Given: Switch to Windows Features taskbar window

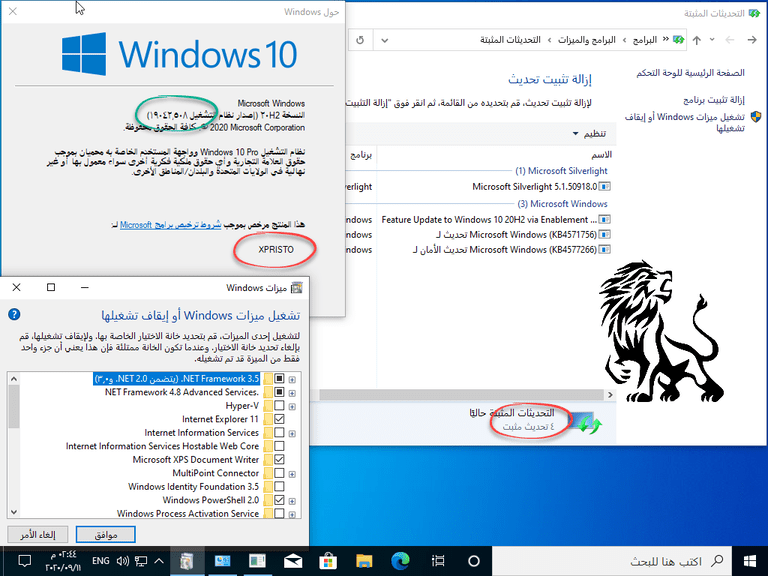Looking at the screenshot, I should pyautogui.click(x=187, y=561).
